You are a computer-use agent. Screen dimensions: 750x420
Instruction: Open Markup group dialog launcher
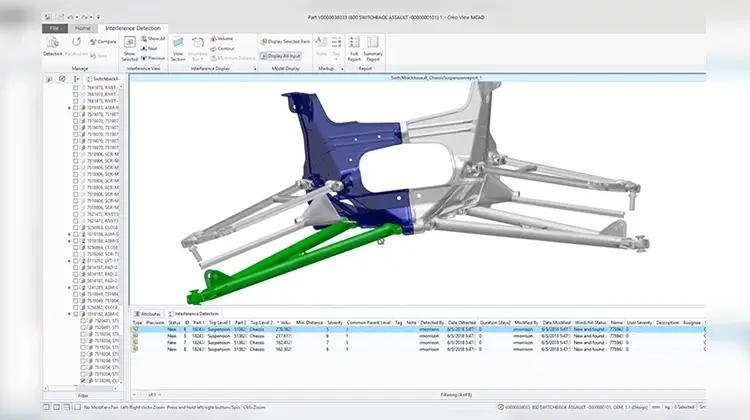(342, 69)
